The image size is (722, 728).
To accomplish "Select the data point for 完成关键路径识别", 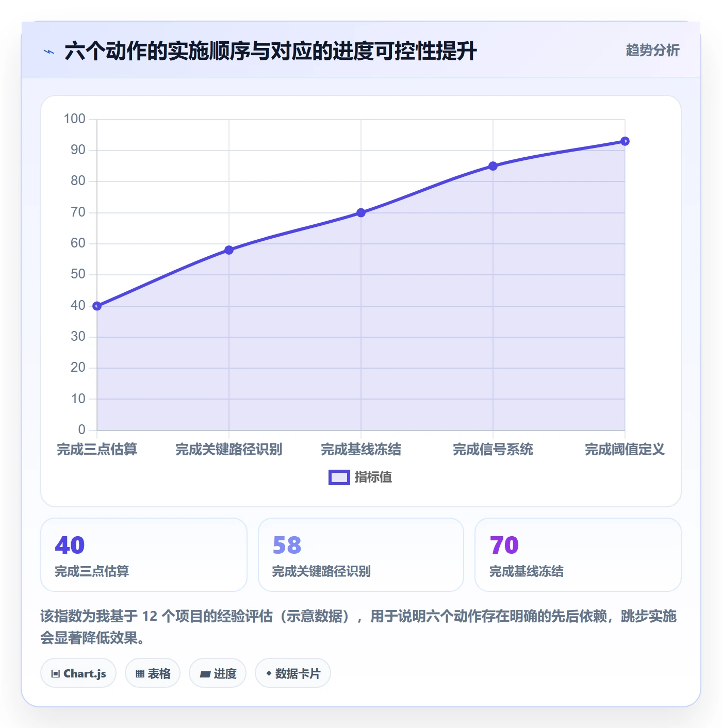I will pos(229,250).
